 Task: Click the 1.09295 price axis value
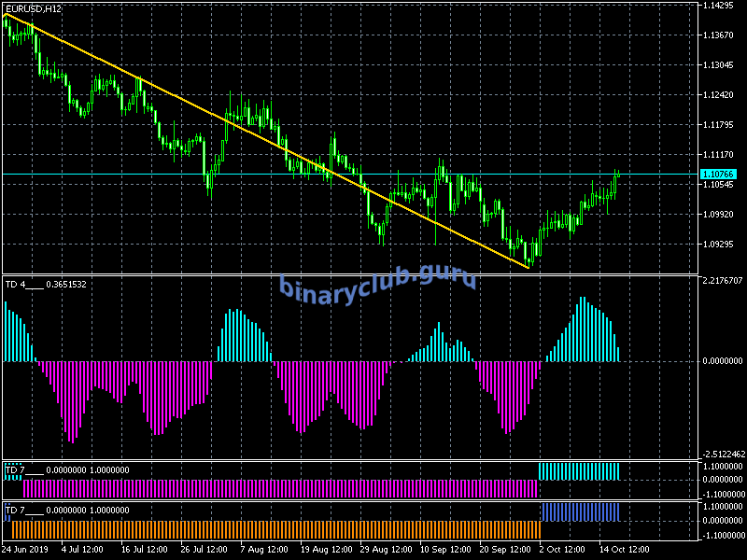[722, 245]
